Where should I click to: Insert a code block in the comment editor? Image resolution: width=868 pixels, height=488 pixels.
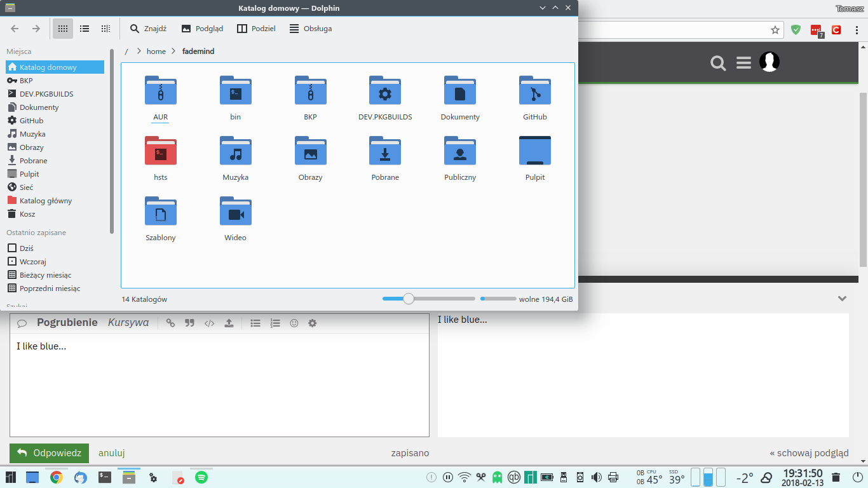pyautogui.click(x=209, y=323)
